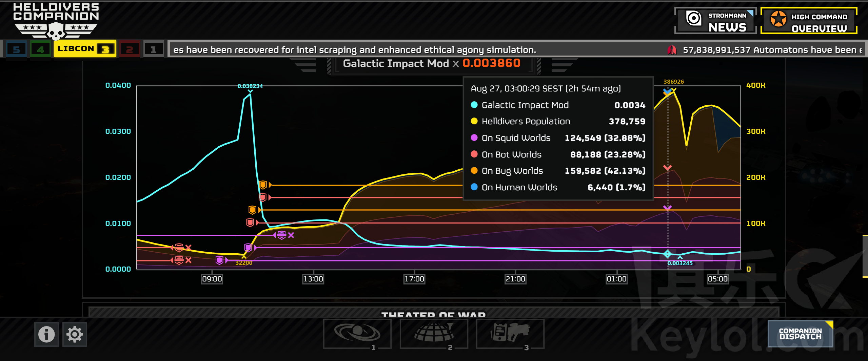The image size is (868, 361).
Task: Click the lowest red X marker on the chart
Action: click(x=189, y=260)
